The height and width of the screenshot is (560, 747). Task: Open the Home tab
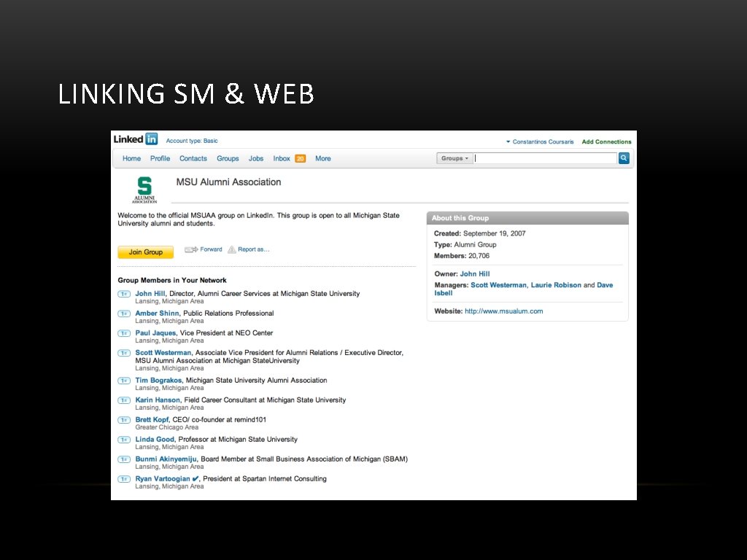[131, 158]
